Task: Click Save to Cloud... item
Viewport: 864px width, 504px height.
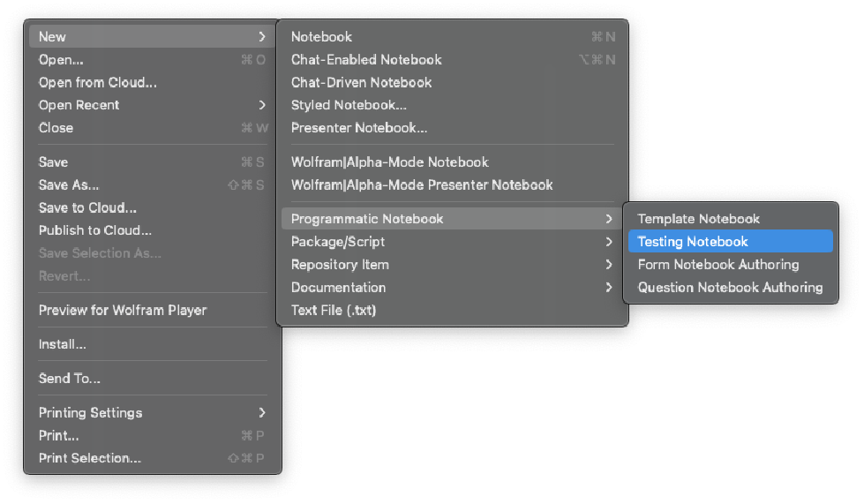Action: (87, 207)
